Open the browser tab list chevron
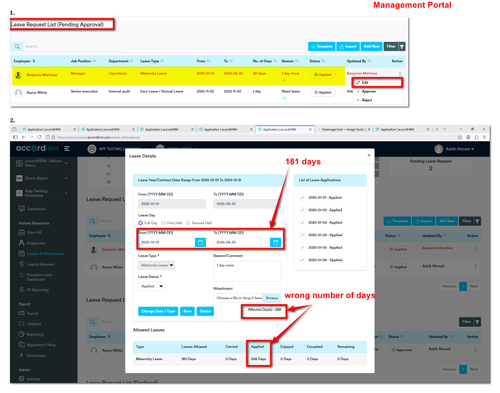Screen dimensions: 500x393 tap(444, 129)
